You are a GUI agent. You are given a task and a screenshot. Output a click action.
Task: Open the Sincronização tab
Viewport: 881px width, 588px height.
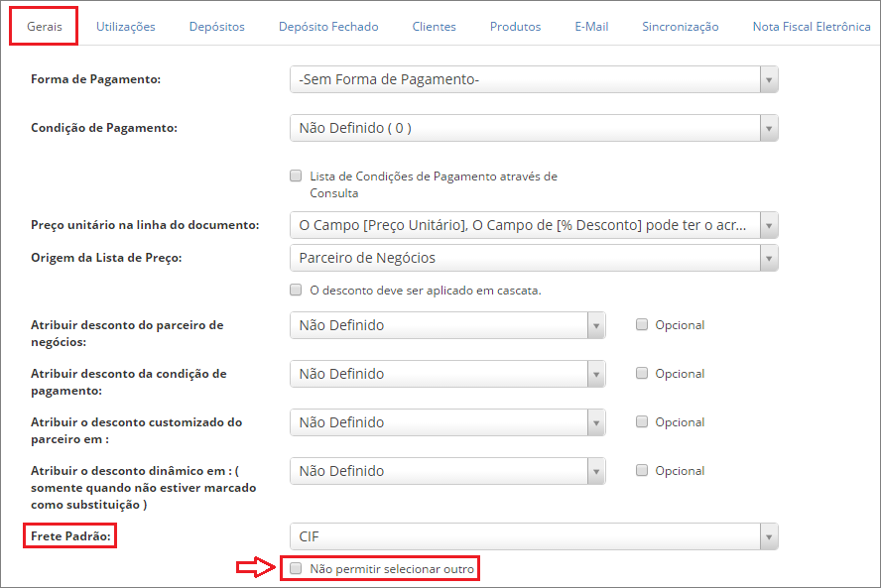(681, 27)
